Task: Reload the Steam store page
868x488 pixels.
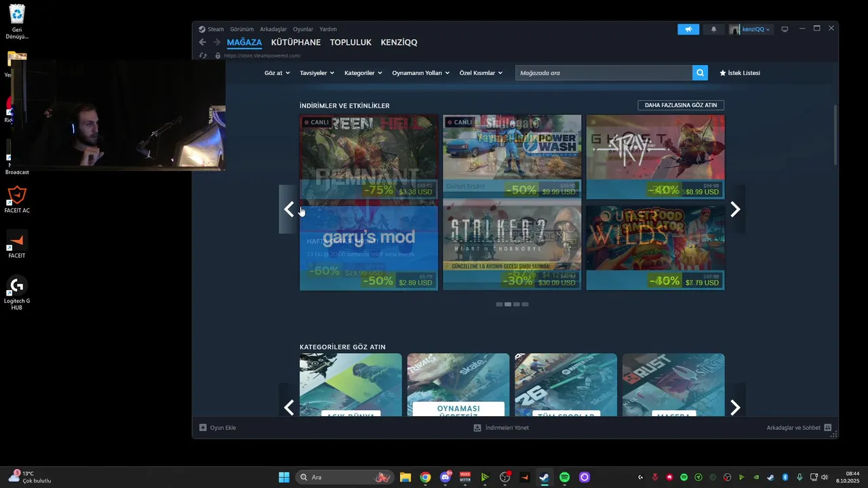Action: coord(203,56)
